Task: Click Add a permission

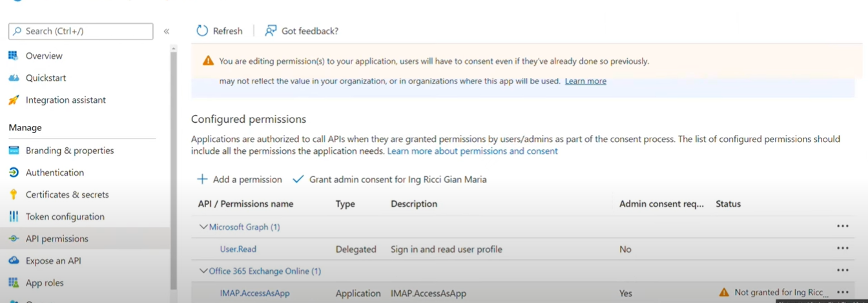Action: point(247,180)
